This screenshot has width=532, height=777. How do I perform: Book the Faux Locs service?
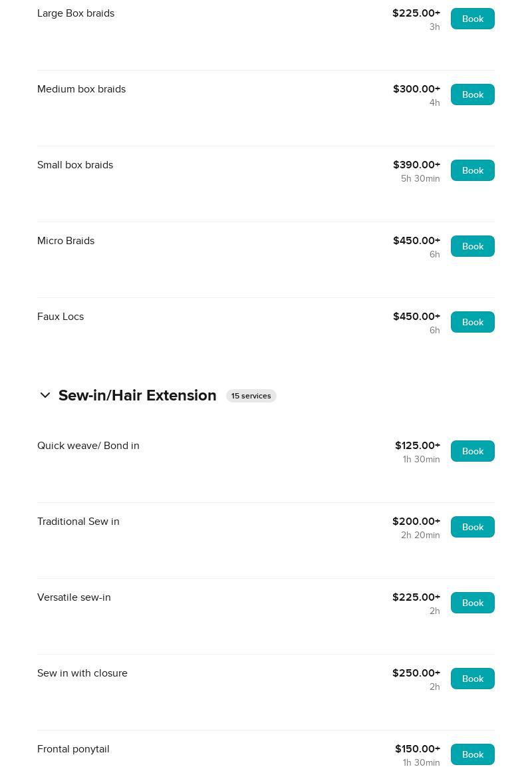click(x=472, y=322)
